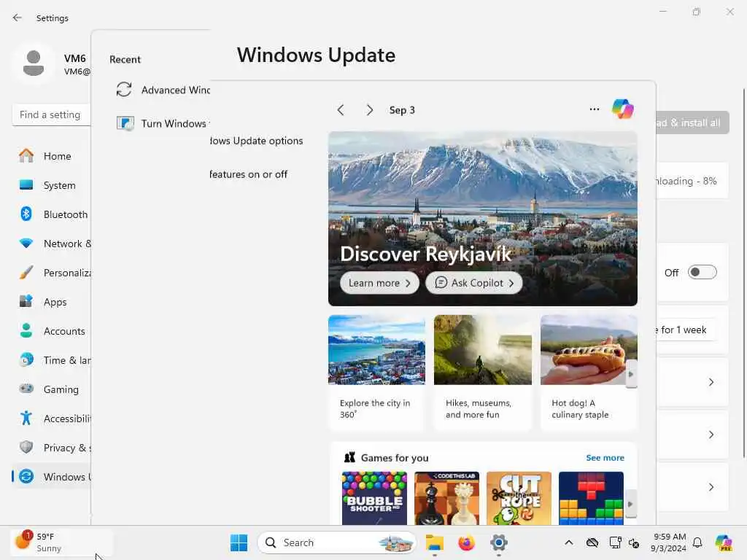Image resolution: width=747 pixels, height=560 pixels.
Task: Go back with the Settings back arrow
Action: point(18,17)
